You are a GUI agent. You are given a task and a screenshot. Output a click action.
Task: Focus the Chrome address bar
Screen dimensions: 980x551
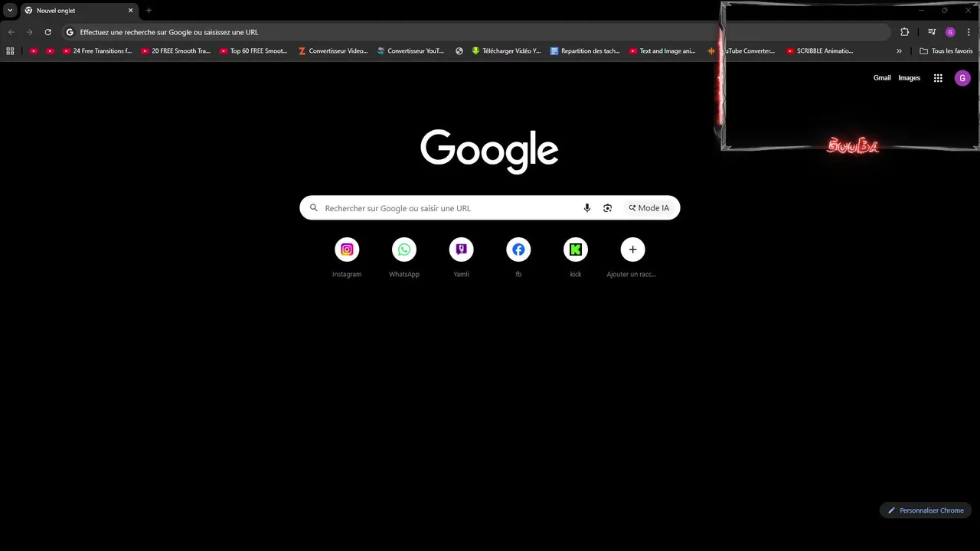pyautogui.click(x=475, y=32)
